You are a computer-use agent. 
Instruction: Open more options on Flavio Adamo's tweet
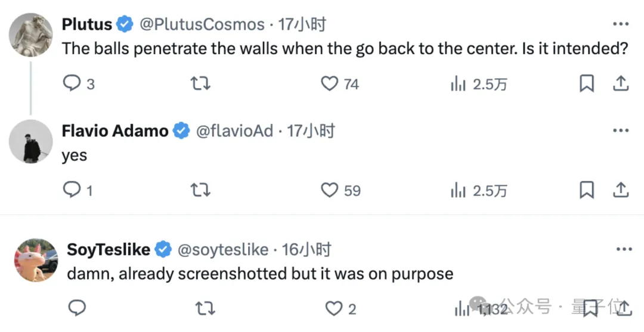[x=621, y=131]
